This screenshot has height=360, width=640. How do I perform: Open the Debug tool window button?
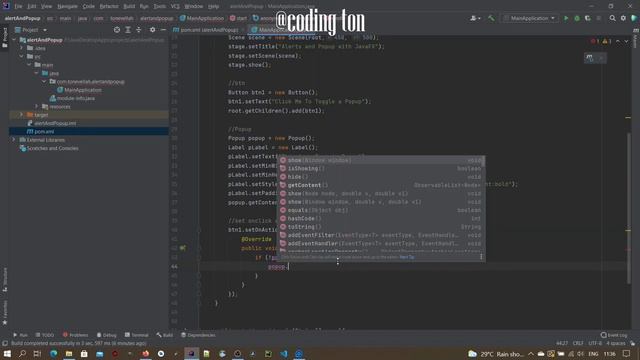(x=107, y=335)
